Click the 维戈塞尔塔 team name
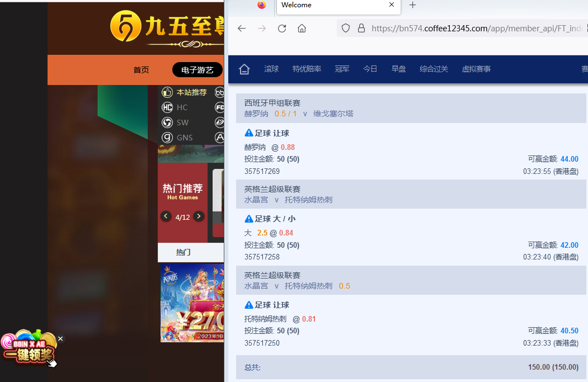Viewport: 588px width, 382px height. click(x=333, y=114)
